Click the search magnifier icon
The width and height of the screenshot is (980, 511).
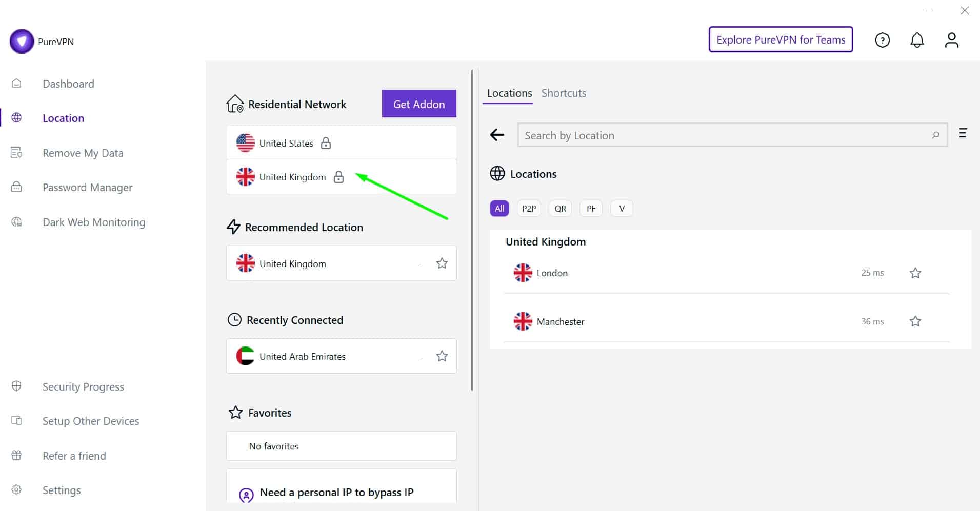[935, 135]
